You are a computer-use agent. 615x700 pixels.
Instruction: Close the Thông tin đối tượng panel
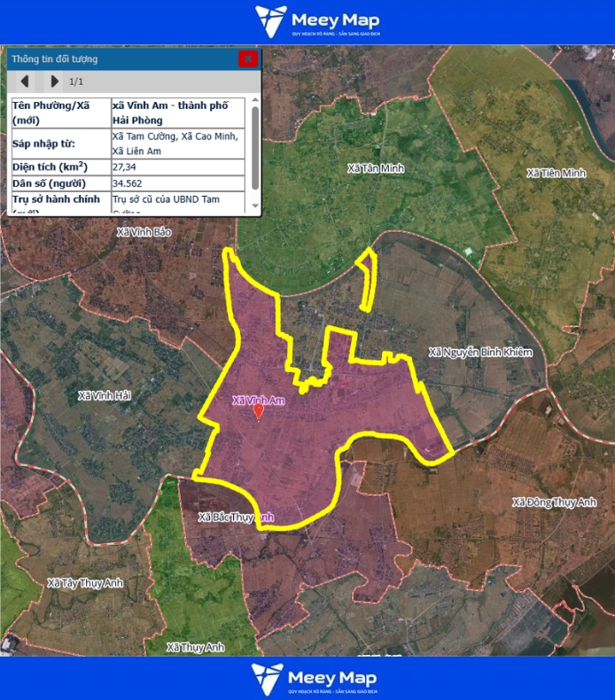(248, 59)
